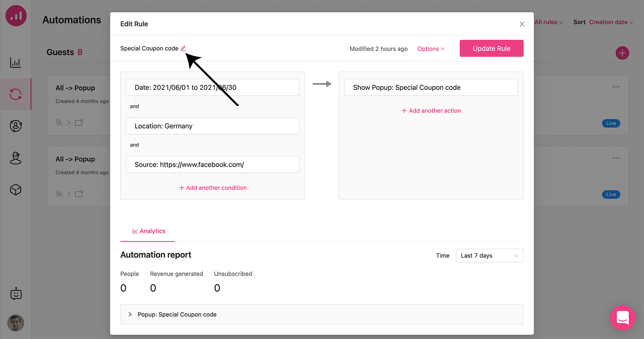Image resolution: width=644 pixels, height=339 pixels.
Task: Open the Last 7 days time dropdown
Action: [490, 256]
